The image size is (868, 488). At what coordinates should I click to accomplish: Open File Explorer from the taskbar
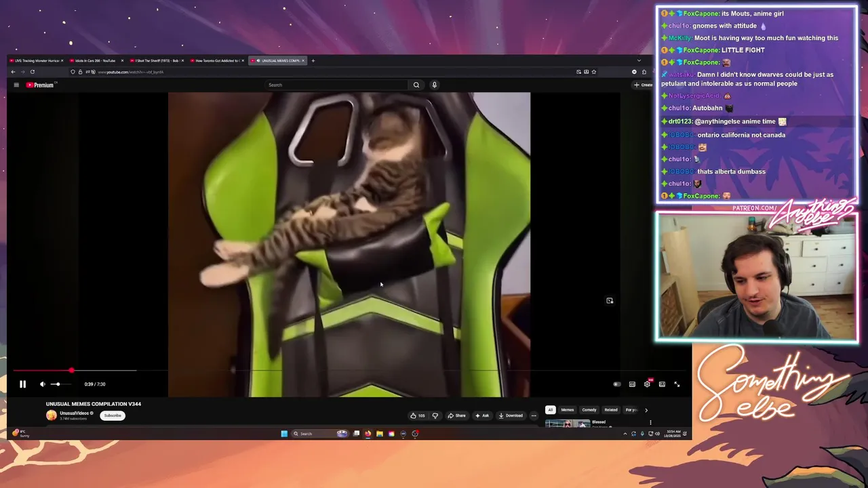click(380, 434)
